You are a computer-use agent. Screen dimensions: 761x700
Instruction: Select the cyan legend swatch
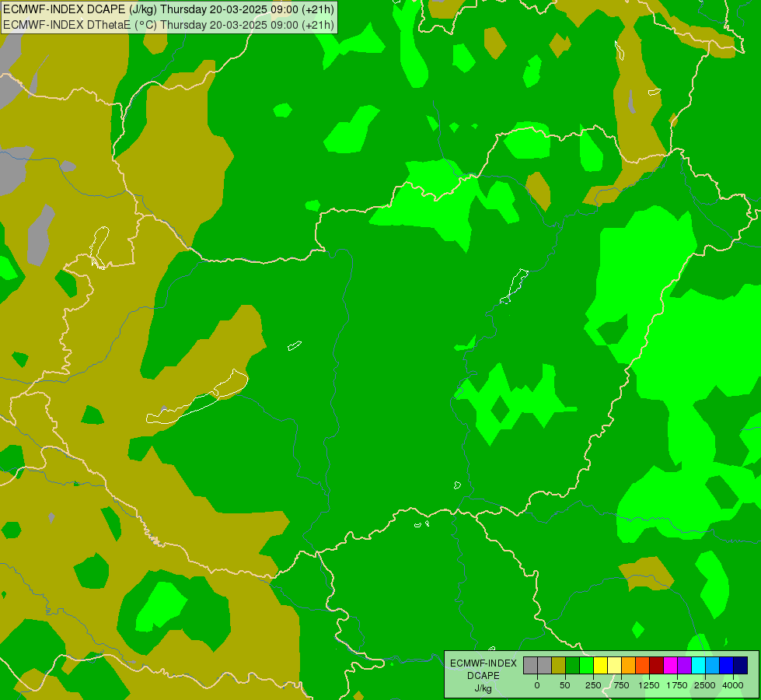click(x=698, y=665)
